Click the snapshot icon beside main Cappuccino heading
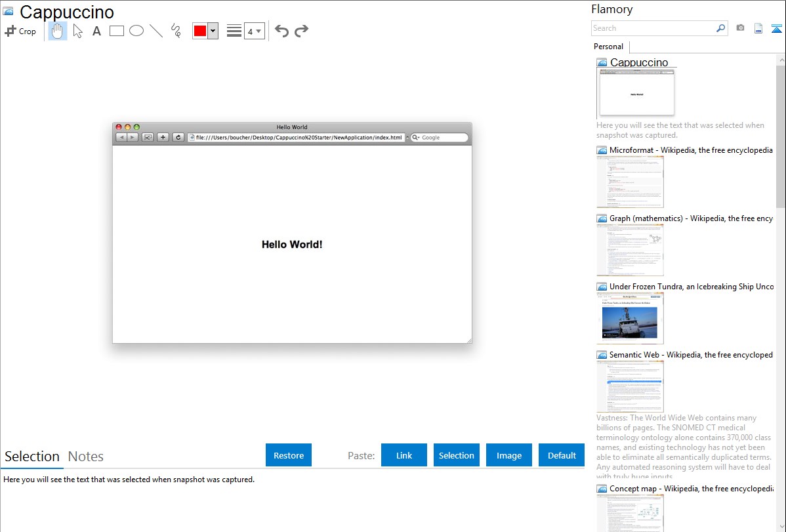The width and height of the screenshot is (786, 532). click(9, 11)
